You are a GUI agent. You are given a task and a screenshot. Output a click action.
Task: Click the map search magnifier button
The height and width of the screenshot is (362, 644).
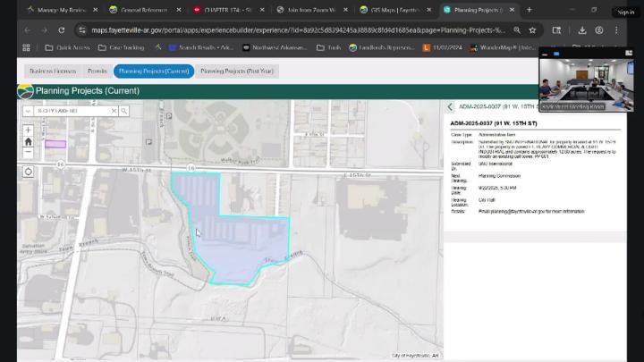(124, 111)
